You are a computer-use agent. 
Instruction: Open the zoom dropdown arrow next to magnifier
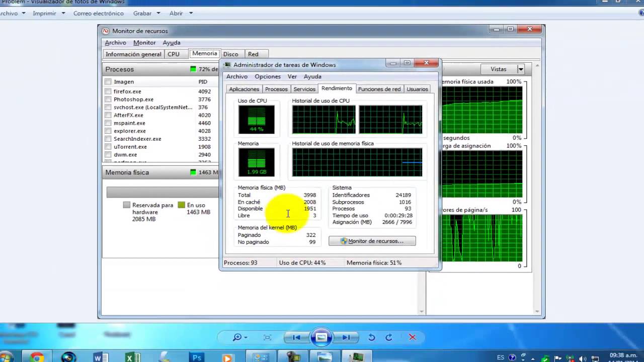(246, 337)
